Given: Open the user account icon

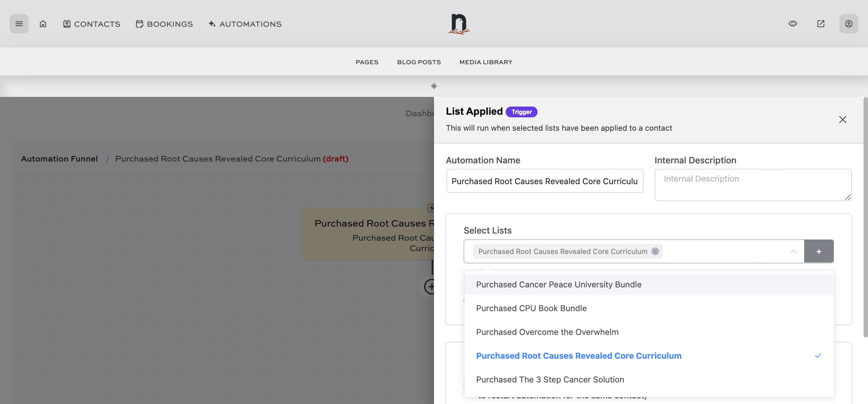Looking at the screenshot, I should 849,24.
